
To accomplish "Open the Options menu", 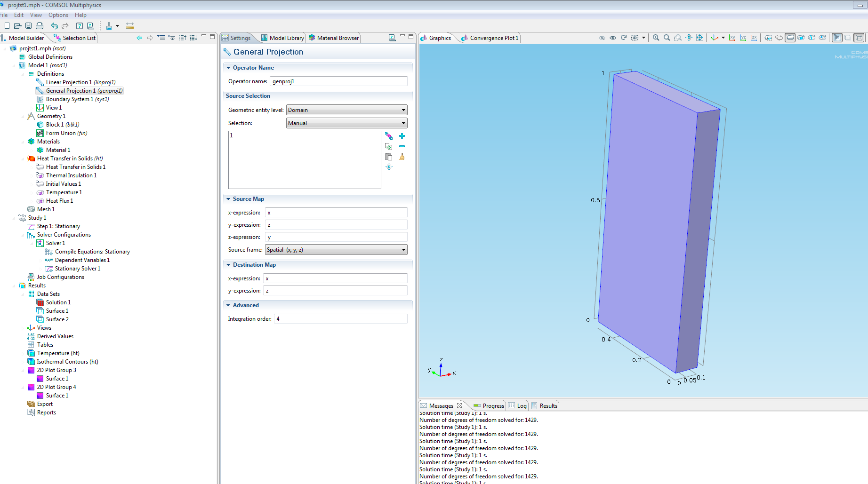I will click(x=58, y=15).
